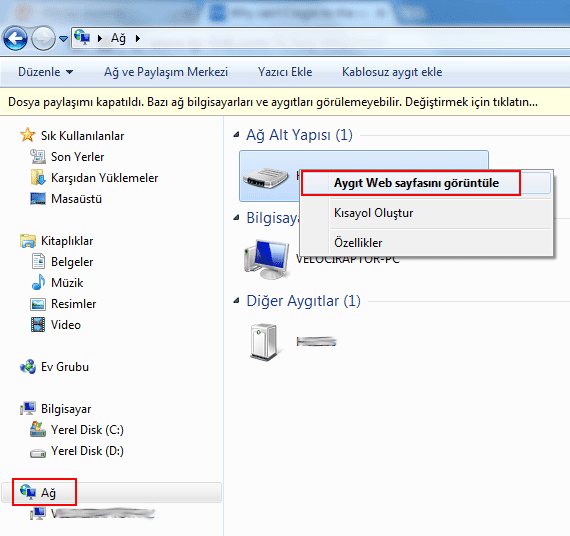The width and height of the screenshot is (570, 536).
Task: Click the Belgeler document icon
Action: coord(38,261)
